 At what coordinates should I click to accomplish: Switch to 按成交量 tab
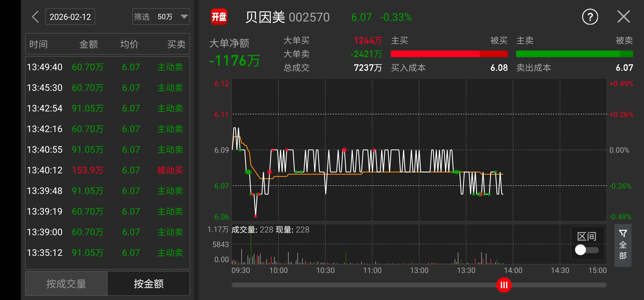pos(66,284)
